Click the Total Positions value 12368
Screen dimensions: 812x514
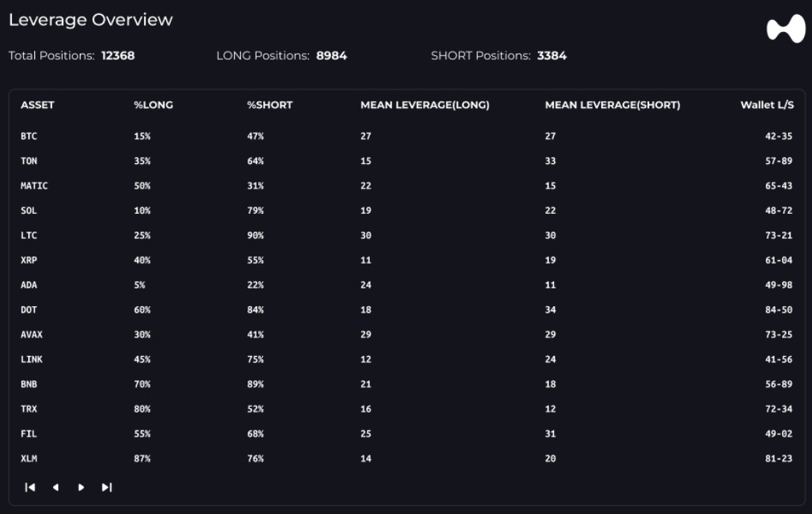tap(118, 56)
